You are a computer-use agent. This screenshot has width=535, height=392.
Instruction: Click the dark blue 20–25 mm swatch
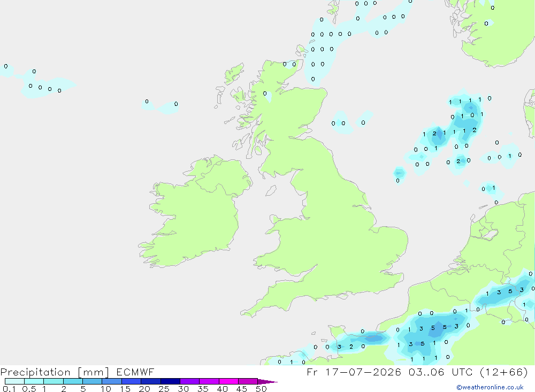[151, 381]
